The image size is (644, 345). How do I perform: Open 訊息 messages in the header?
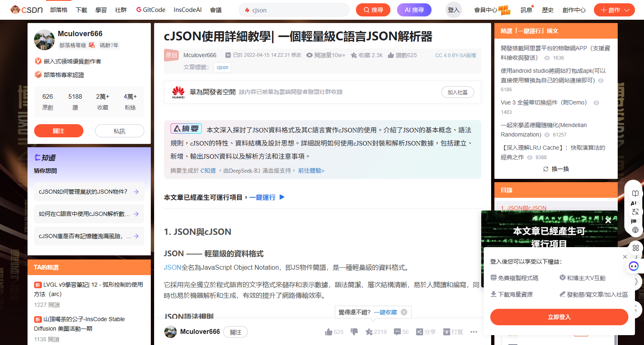(526, 10)
